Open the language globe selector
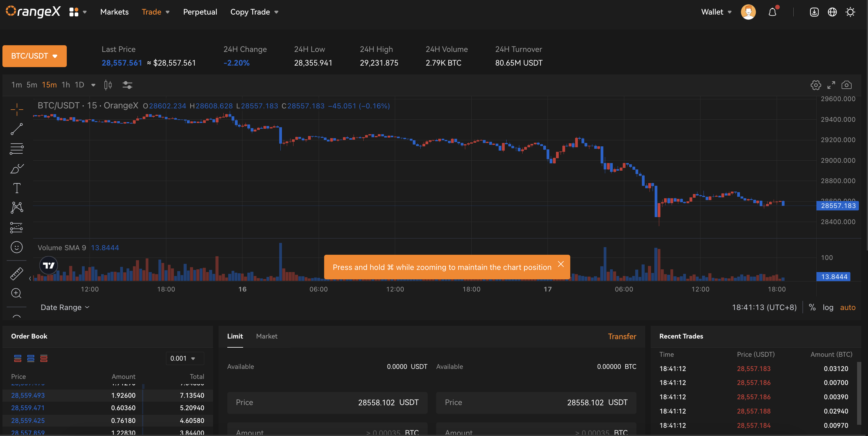Screen dimensions: 868x436 click(x=832, y=12)
